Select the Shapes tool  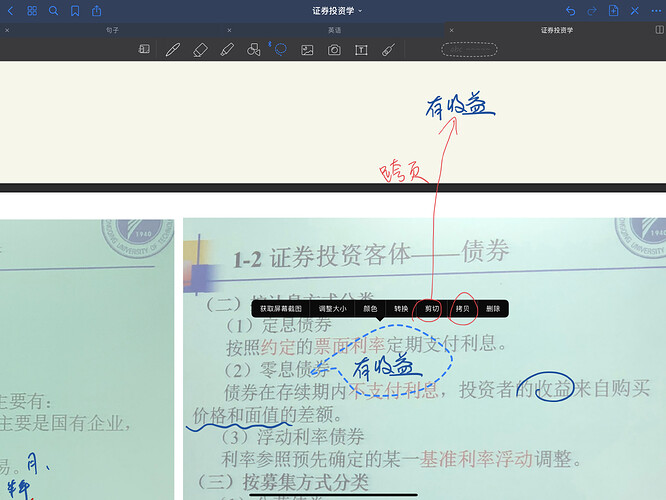pos(254,50)
